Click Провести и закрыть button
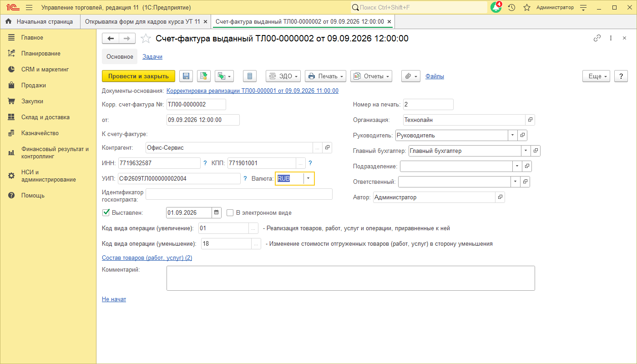This screenshot has height=364, width=637. (x=138, y=76)
